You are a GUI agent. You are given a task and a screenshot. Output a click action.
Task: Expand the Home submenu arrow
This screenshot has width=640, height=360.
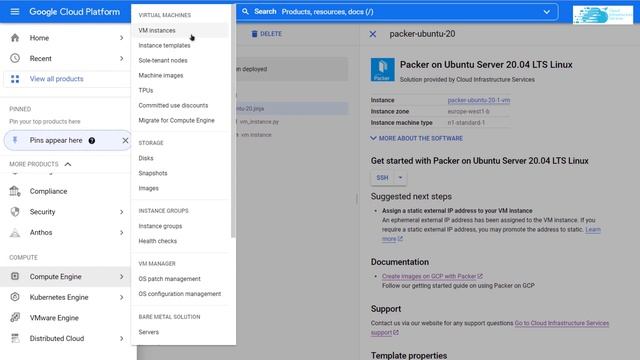[122, 38]
